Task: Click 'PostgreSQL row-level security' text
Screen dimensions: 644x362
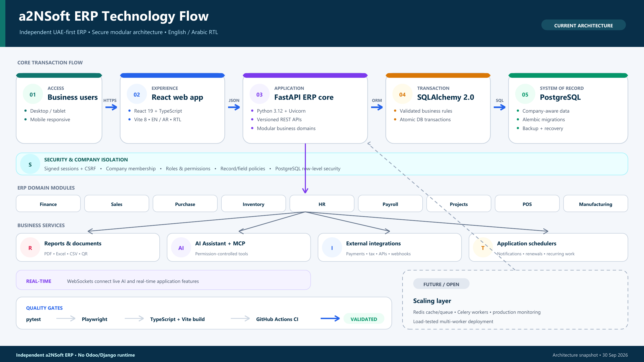Action: click(x=308, y=168)
